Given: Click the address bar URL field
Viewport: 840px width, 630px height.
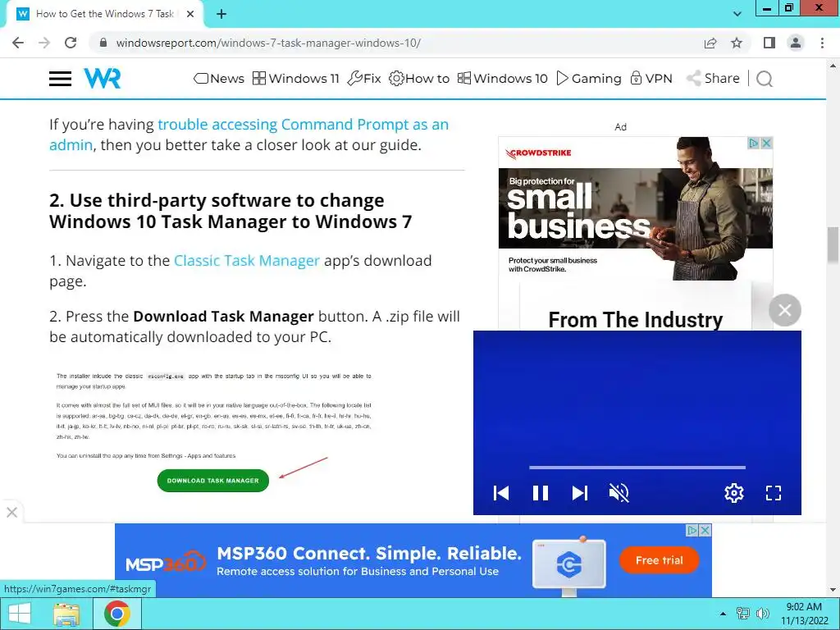Looking at the screenshot, I should click(x=396, y=43).
